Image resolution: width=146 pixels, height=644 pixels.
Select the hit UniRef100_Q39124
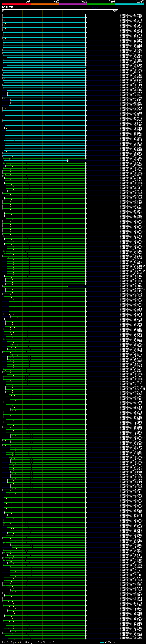tap(131, 140)
